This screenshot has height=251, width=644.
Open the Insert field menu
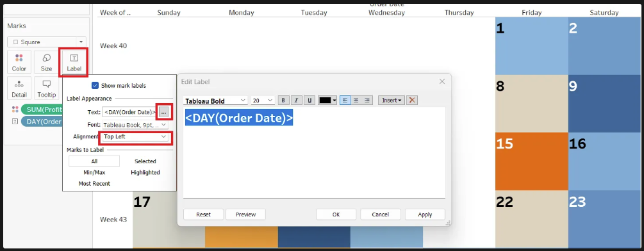392,100
